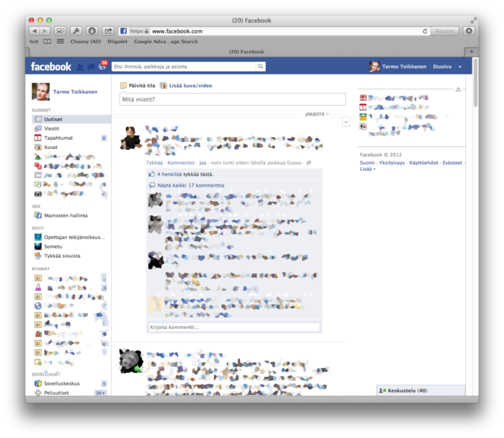This screenshot has height=438, width=504.
Task: Click the Facebook logo
Action: pyautogui.click(x=51, y=66)
